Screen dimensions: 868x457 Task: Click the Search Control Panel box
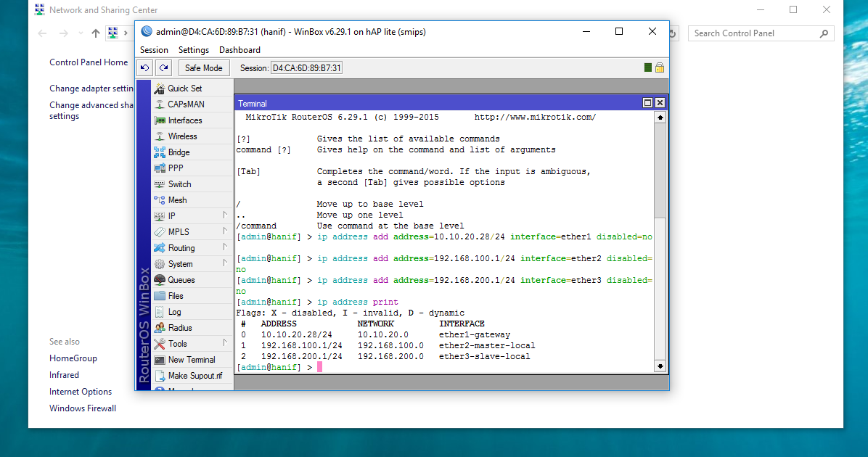[761, 33]
